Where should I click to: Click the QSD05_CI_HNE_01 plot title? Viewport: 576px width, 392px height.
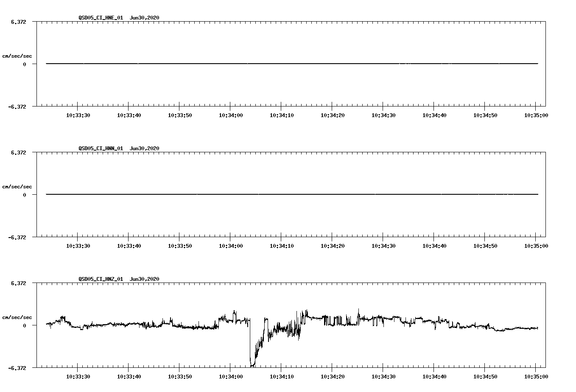[119, 18]
